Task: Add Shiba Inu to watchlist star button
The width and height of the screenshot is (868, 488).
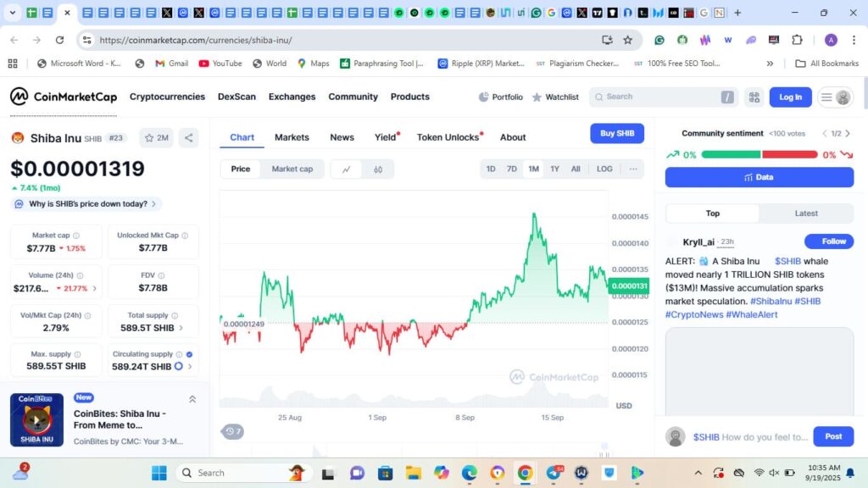Action: point(156,138)
